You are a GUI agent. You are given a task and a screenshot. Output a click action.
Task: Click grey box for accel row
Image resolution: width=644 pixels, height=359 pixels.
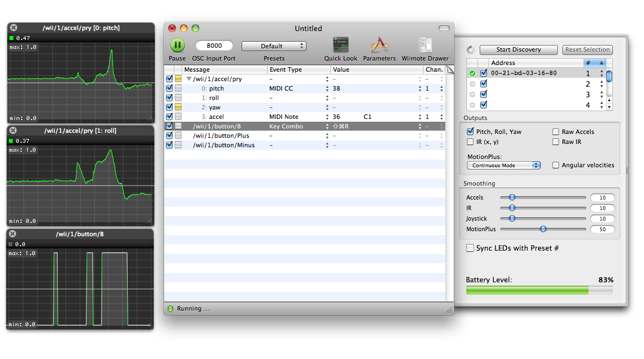tap(178, 116)
